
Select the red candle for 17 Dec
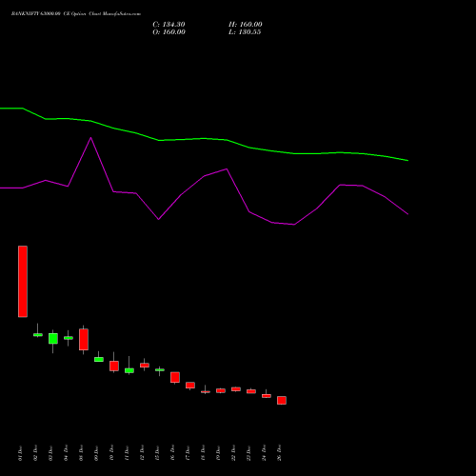click(190, 386)
